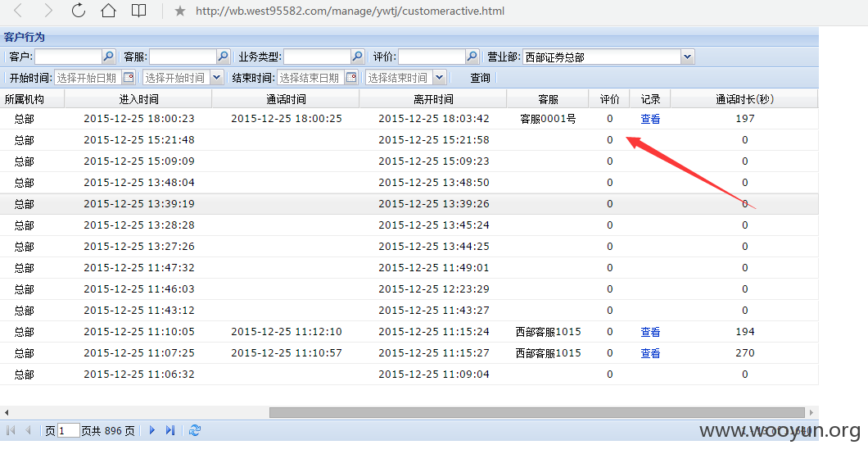This screenshot has width=868, height=454.
Task: Open 查看 link for 11:07:25 entry row
Action: click(650, 352)
